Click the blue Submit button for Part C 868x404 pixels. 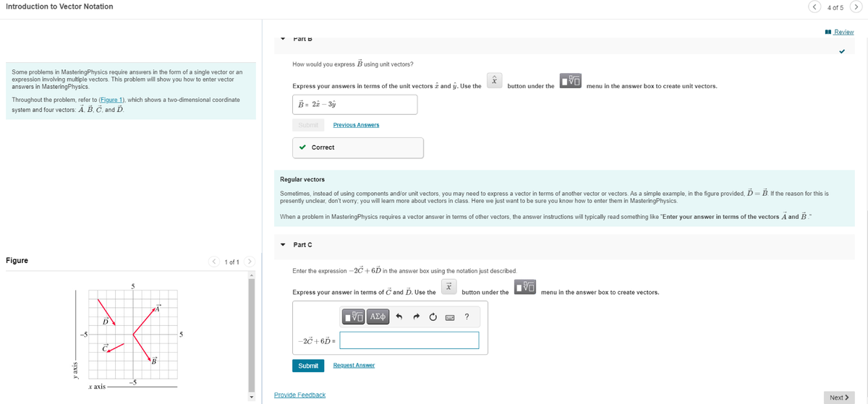pyautogui.click(x=308, y=366)
